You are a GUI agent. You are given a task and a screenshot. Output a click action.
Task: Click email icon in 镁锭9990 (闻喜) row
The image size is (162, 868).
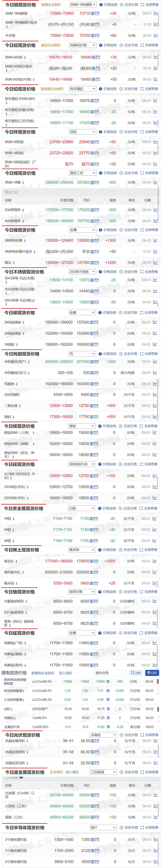(x=96, y=444)
